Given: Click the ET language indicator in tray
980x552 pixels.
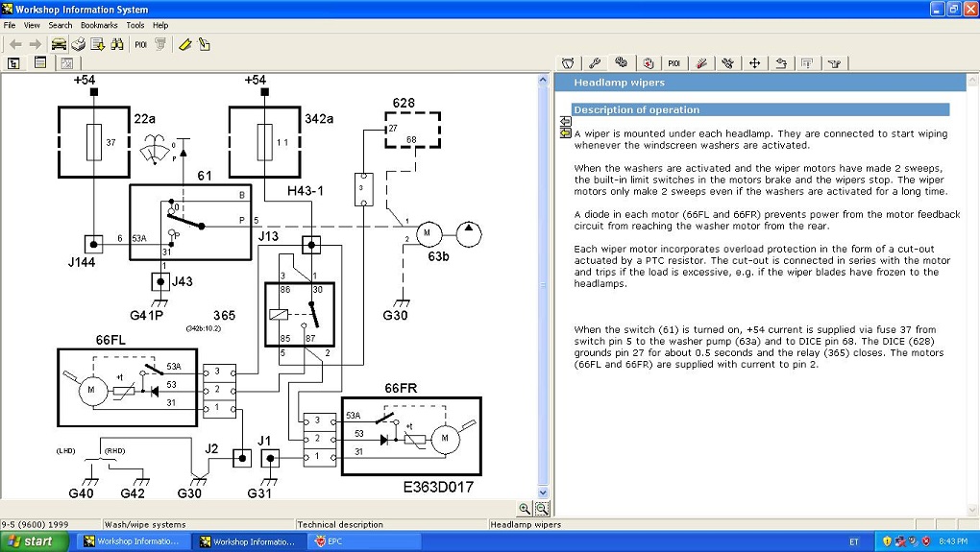Looking at the screenshot, I should coord(854,541).
